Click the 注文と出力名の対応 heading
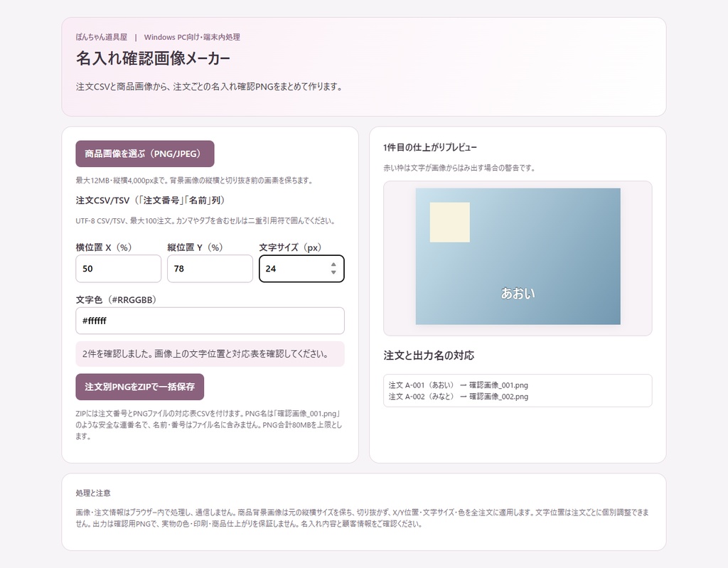The height and width of the screenshot is (568, 728). (x=429, y=355)
